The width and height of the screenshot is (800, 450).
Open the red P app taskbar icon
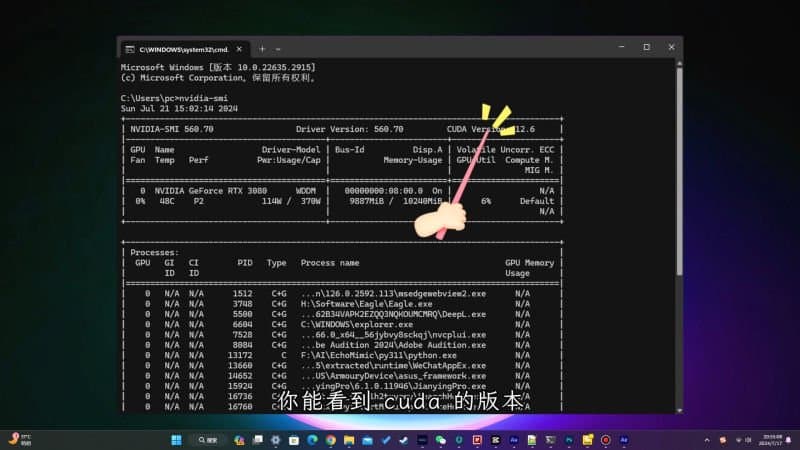point(477,440)
